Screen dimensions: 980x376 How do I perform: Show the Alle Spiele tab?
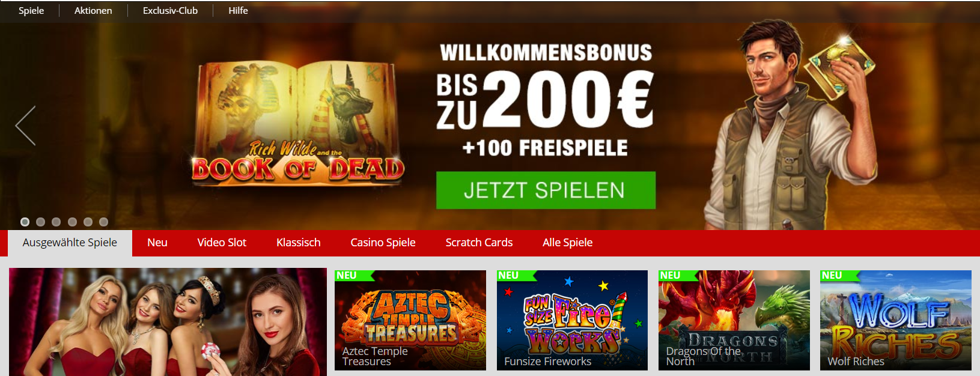point(567,243)
